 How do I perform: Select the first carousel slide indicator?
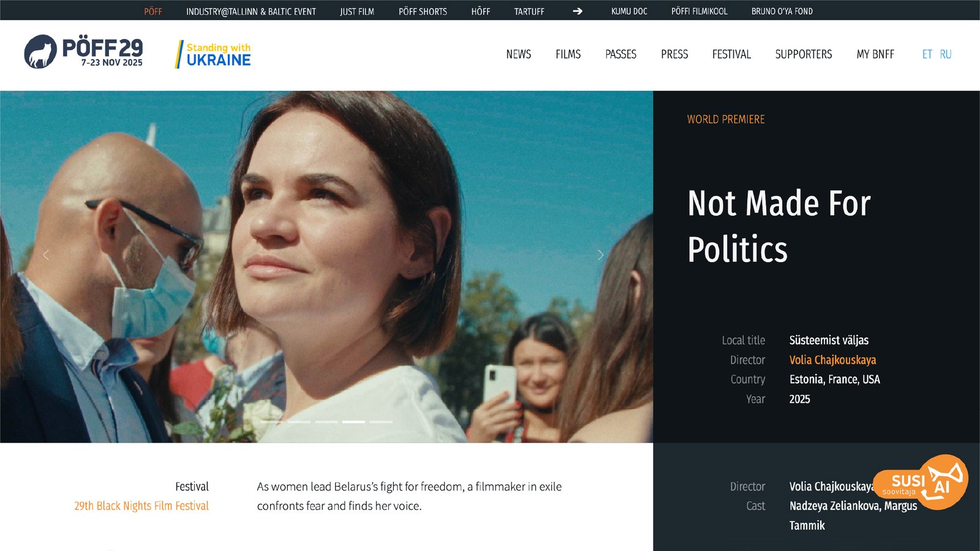click(x=271, y=422)
